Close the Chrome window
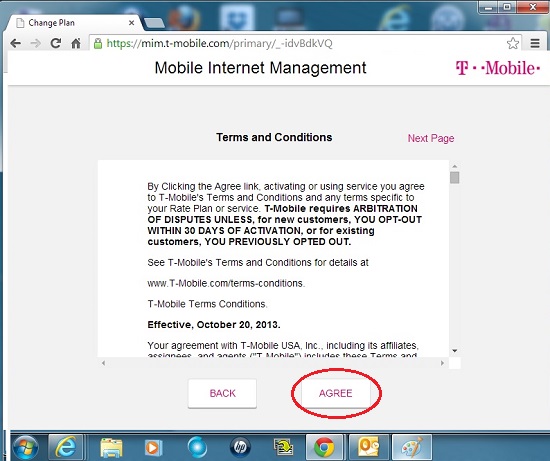The image size is (550, 461). (x=533, y=7)
